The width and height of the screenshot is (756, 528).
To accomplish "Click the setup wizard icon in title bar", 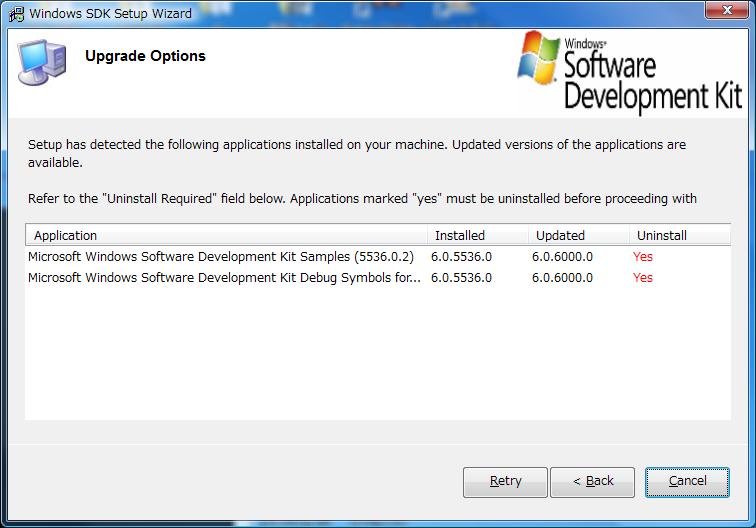I will (x=16, y=13).
